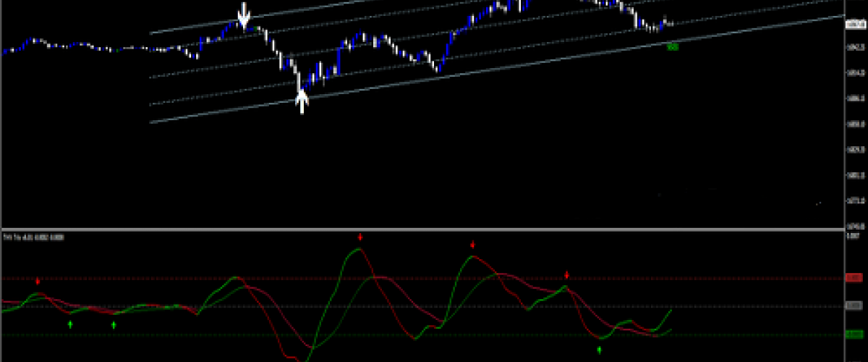The image size is (868, 362).
Task: Click the current price label on the price axis
Action: coord(854,24)
